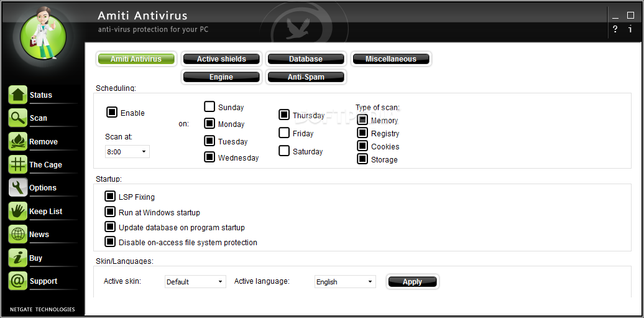Click the Keep List sidebar label
644x318 pixels.
(45, 212)
